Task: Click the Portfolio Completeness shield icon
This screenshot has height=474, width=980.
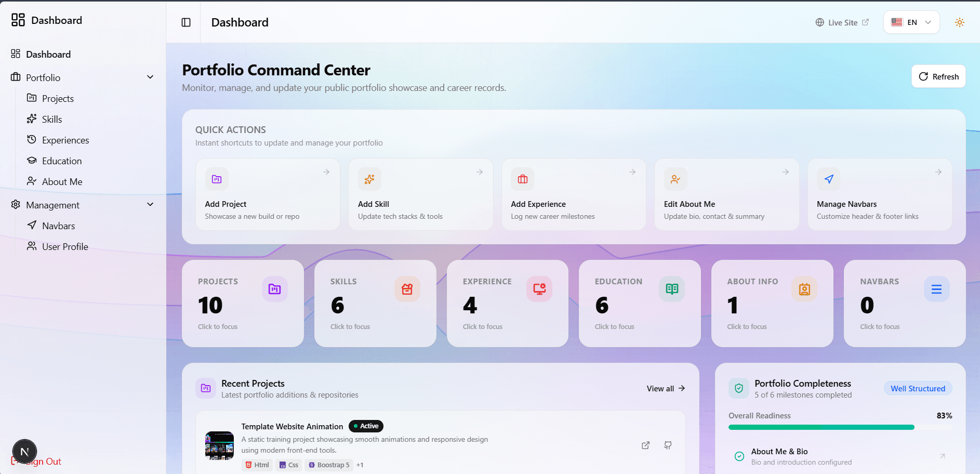Action: tap(739, 388)
